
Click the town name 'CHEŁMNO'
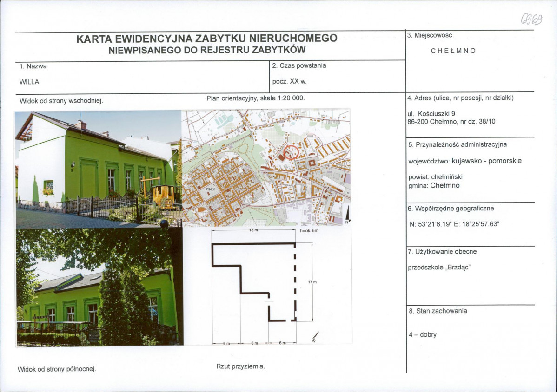pos(453,51)
